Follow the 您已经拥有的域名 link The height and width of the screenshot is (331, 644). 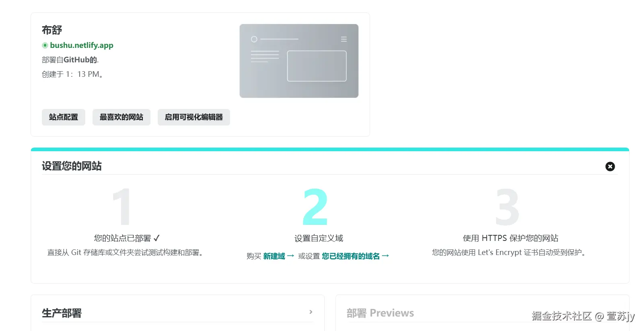(x=356, y=256)
